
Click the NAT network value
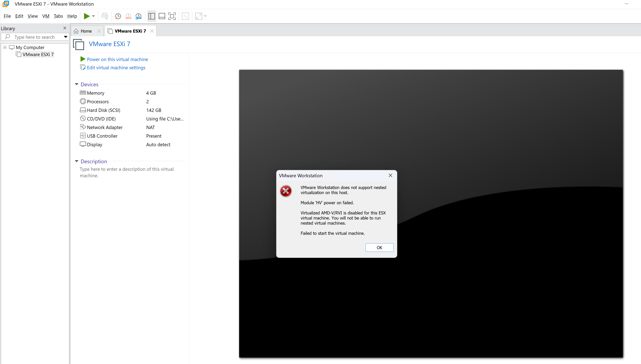pyautogui.click(x=150, y=127)
